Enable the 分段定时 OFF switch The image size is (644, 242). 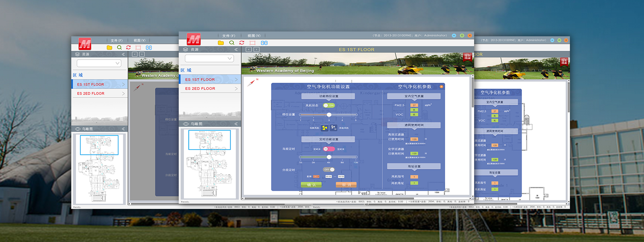click(x=329, y=169)
